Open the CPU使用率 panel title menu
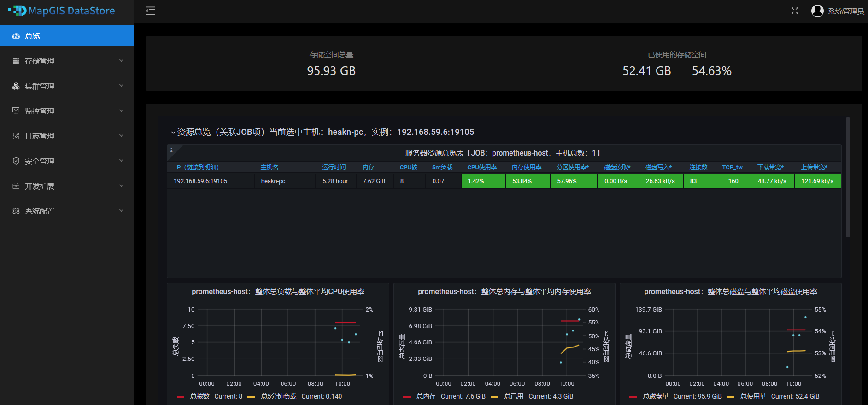 [x=278, y=292]
